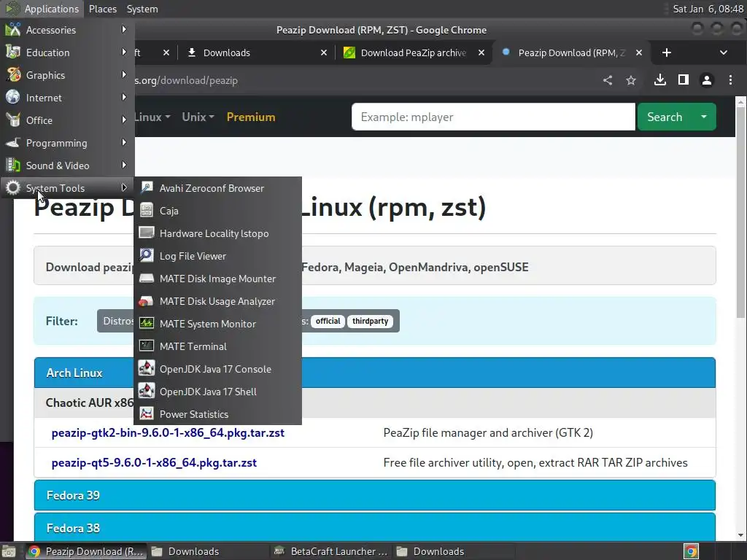
Task: Click the Graphics category icon
Action: (13, 75)
